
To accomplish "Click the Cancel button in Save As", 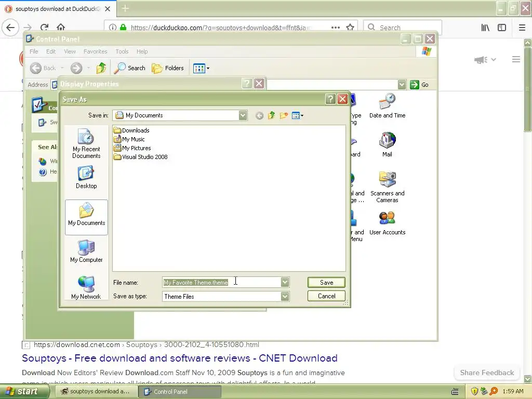I will click(326, 296).
